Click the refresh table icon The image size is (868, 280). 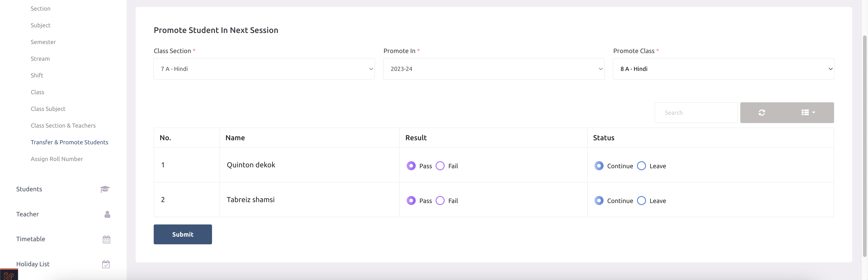(x=762, y=112)
